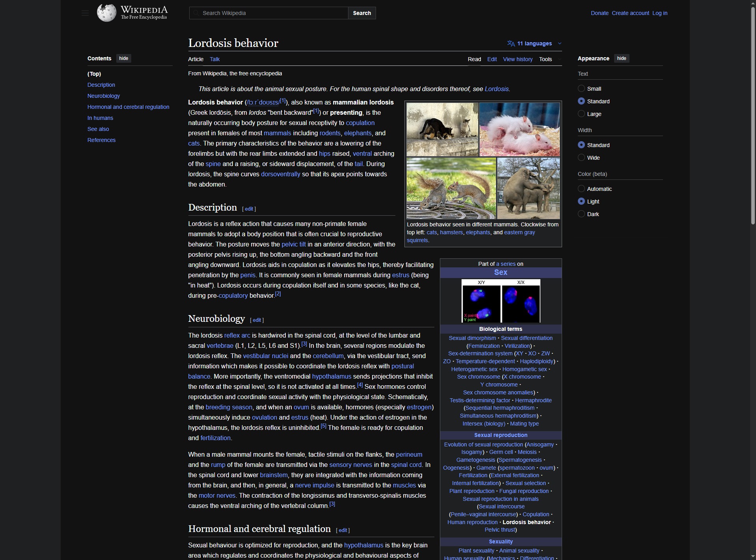
Task: Click the Log in link
Action: point(660,13)
